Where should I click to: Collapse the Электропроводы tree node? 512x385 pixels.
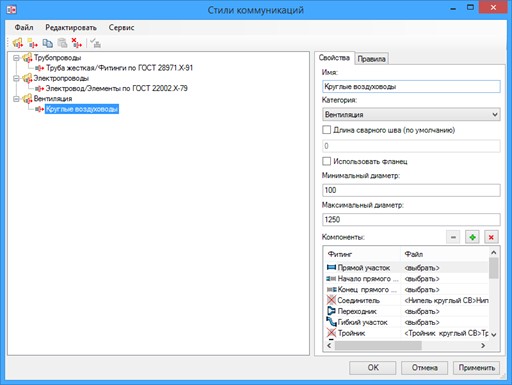pyautogui.click(x=16, y=79)
